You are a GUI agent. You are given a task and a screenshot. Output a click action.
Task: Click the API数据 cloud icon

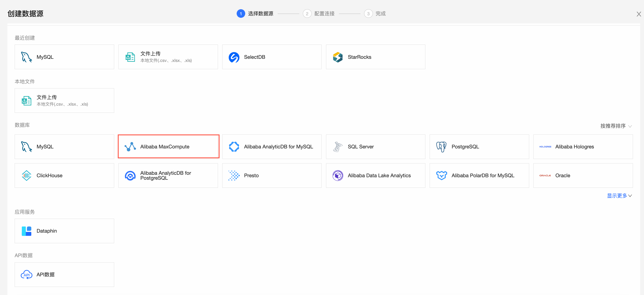[x=26, y=275]
